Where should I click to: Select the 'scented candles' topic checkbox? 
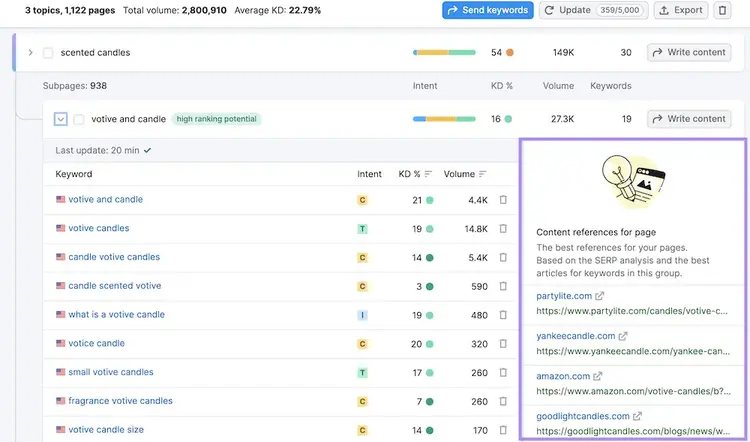pos(48,53)
